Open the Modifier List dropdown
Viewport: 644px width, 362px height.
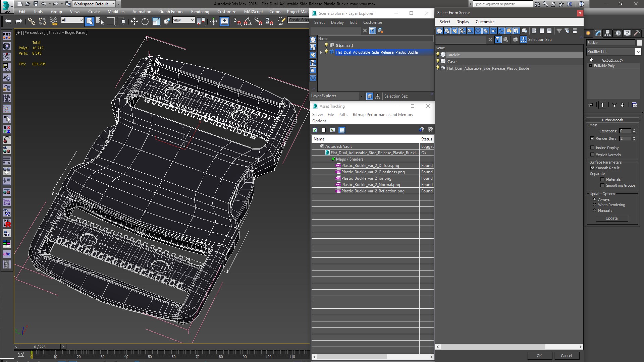pyautogui.click(x=638, y=52)
